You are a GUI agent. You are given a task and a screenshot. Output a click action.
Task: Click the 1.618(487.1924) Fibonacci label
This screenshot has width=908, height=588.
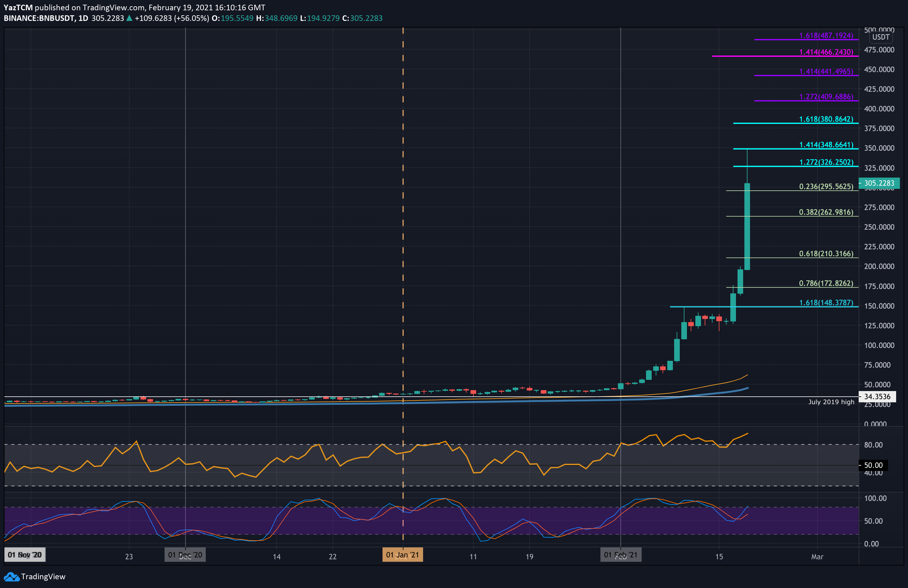pos(826,36)
